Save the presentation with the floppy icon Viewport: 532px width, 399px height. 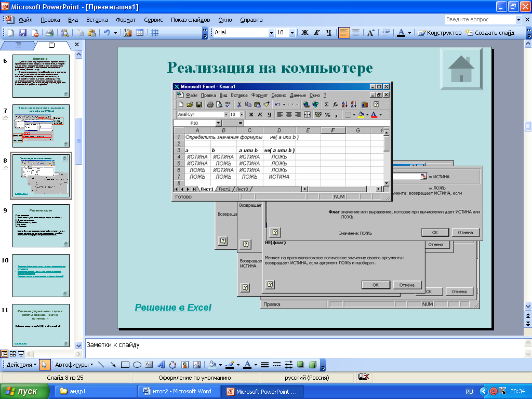[x=23, y=33]
